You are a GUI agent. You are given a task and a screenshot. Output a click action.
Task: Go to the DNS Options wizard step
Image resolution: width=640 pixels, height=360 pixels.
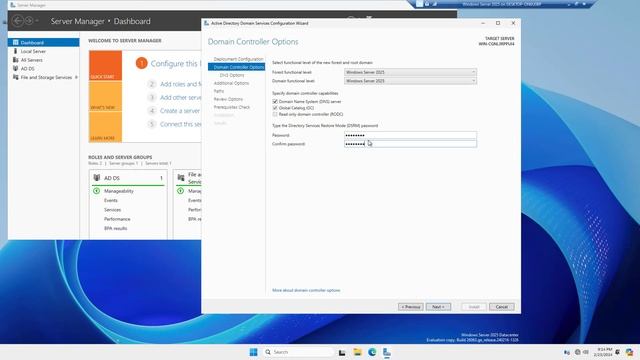pyautogui.click(x=232, y=75)
